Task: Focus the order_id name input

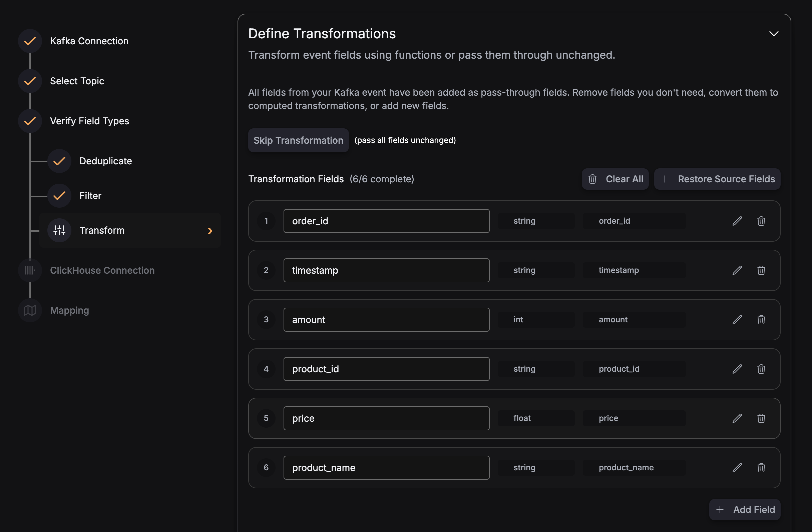Action: (387, 221)
